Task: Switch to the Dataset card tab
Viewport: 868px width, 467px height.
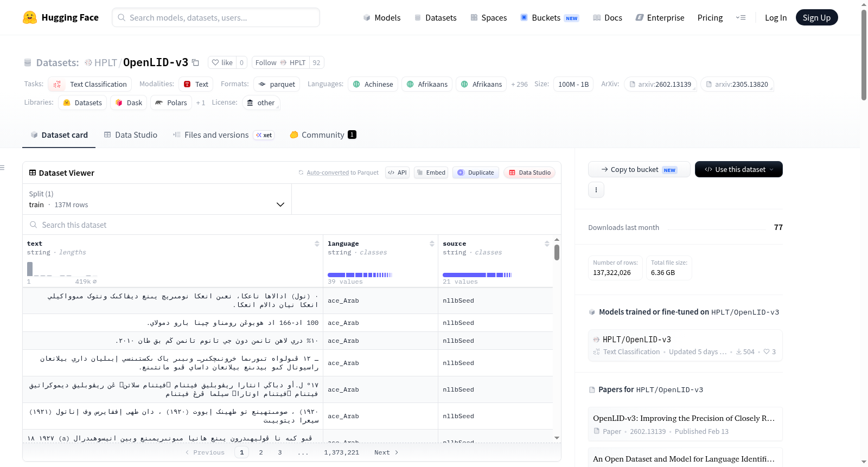Action: 59,135
